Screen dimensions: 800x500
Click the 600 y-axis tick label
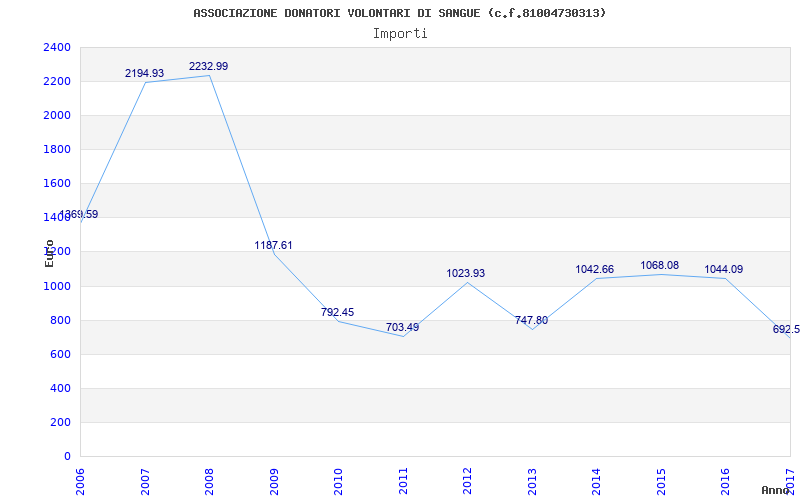[60, 355]
